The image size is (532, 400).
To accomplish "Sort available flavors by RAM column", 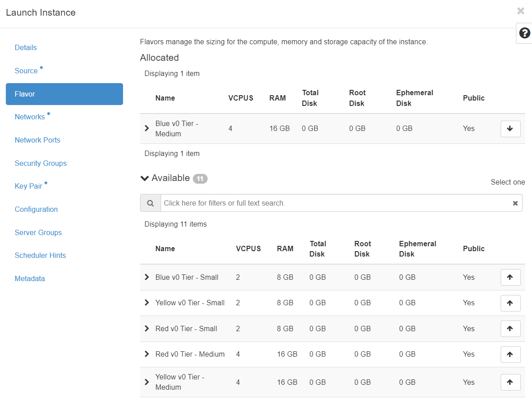I will point(285,248).
